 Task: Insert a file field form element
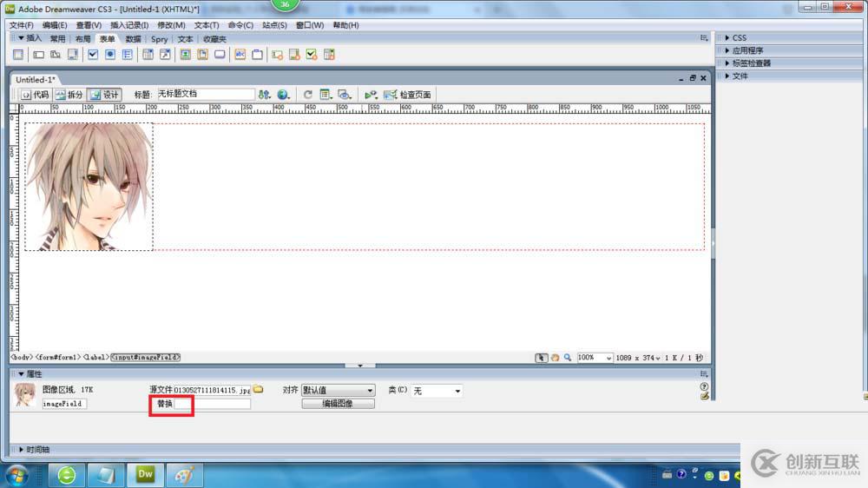pyautogui.click(x=202, y=55)
